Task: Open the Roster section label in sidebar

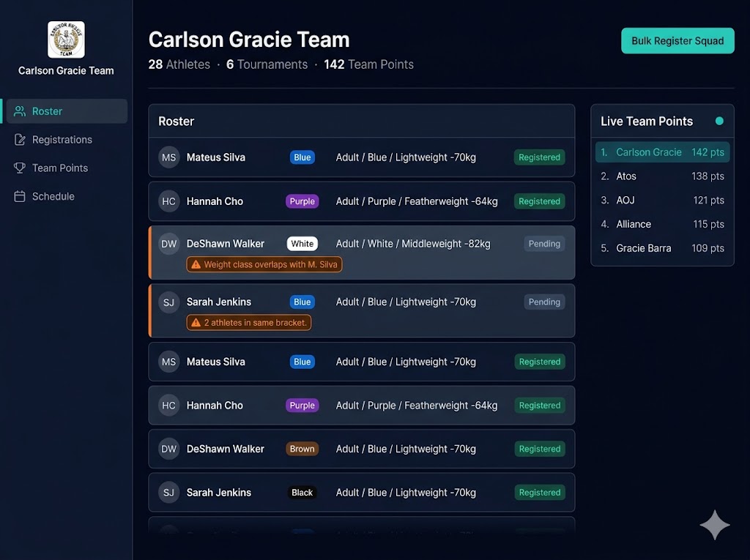Action: click(x=47, y=111)
